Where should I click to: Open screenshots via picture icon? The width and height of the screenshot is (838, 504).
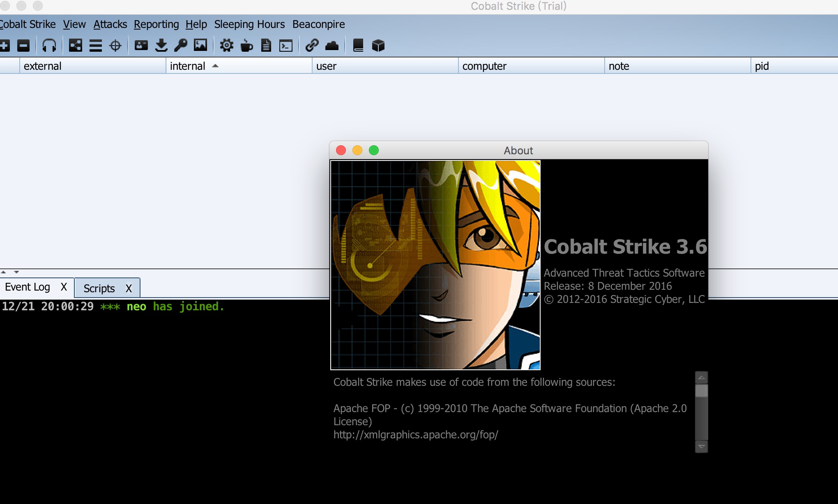tap(200, 45)
